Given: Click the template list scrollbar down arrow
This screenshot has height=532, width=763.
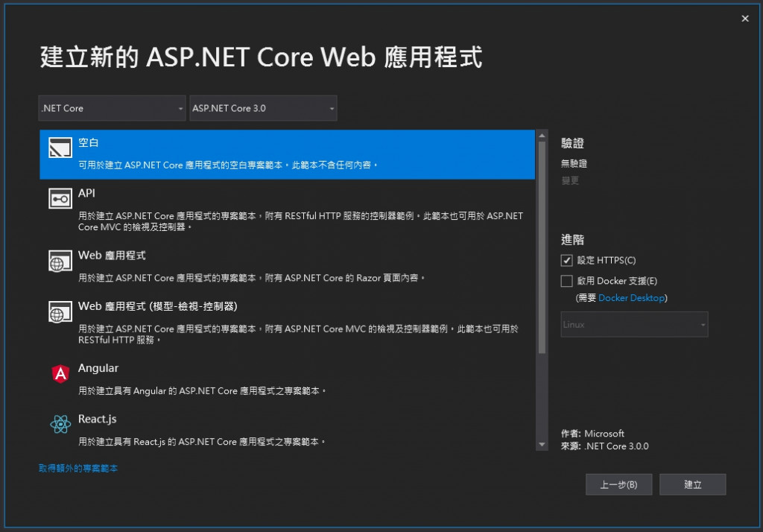Looking at the screenshot, I should (x=542, y=444).
